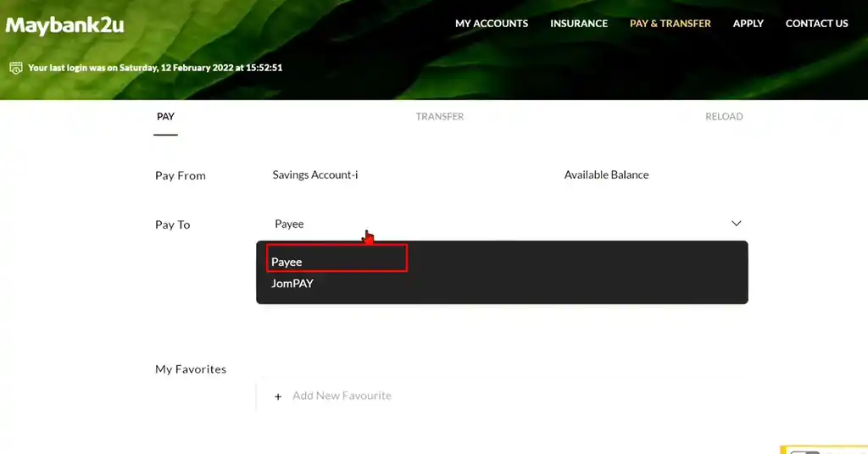Switch to the TRANSFER tab
This screenshot has height=454, width=868.
(x=440, y=117)
